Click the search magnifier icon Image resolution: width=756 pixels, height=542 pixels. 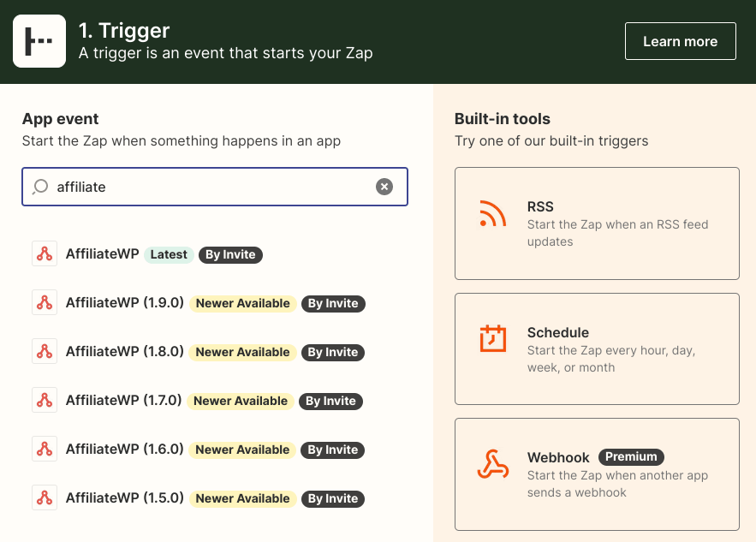[x=40, y=187]
